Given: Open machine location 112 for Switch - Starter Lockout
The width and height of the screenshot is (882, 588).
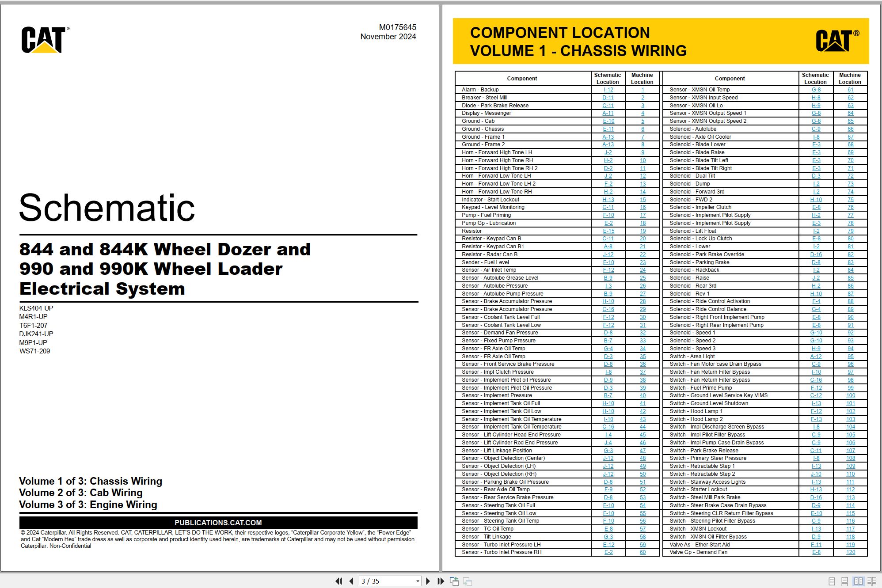Looking at the screenshot, I should pyautogui.click(x=851, y=489).
